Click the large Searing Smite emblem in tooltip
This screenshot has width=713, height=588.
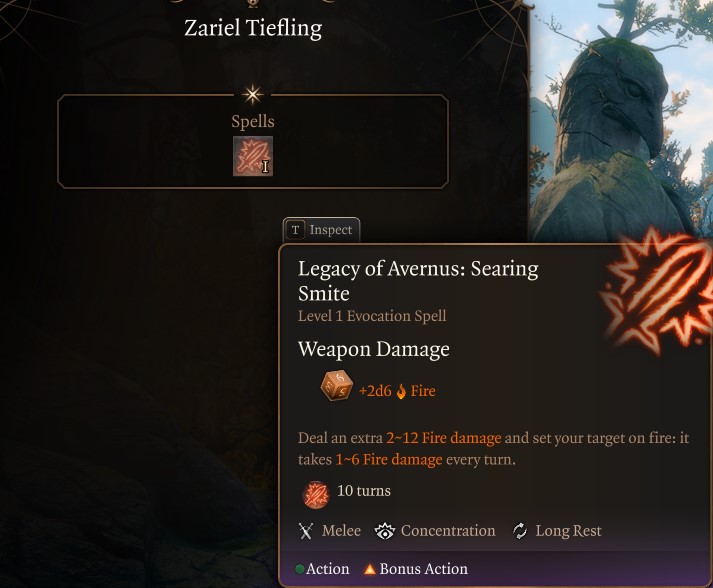(x=657, y=291)
